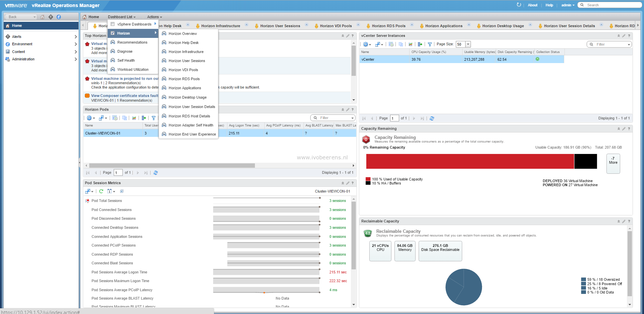This screenshot has height=314, width=644.
Task: Uncheck the Horizon checkbox in Dashboard List
Action: coord(113,33)
